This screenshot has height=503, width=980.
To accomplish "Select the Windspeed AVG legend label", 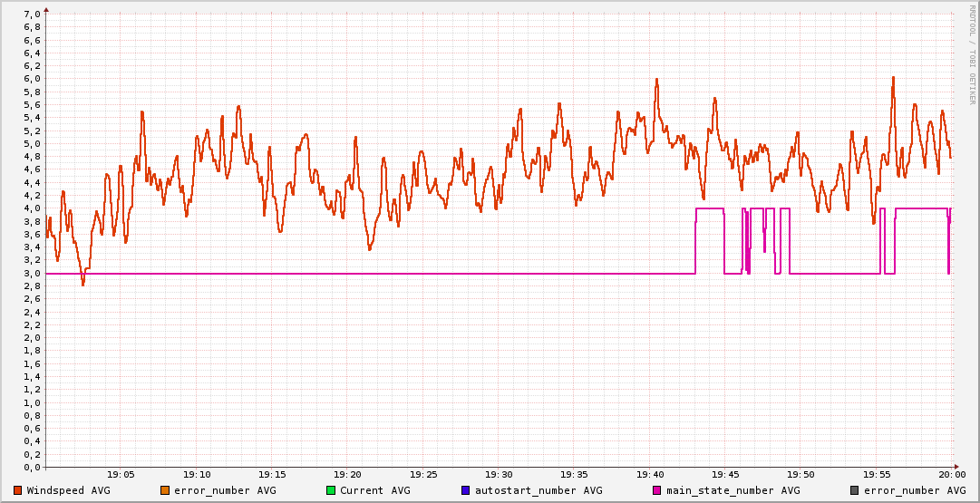I will coord(68,490).
